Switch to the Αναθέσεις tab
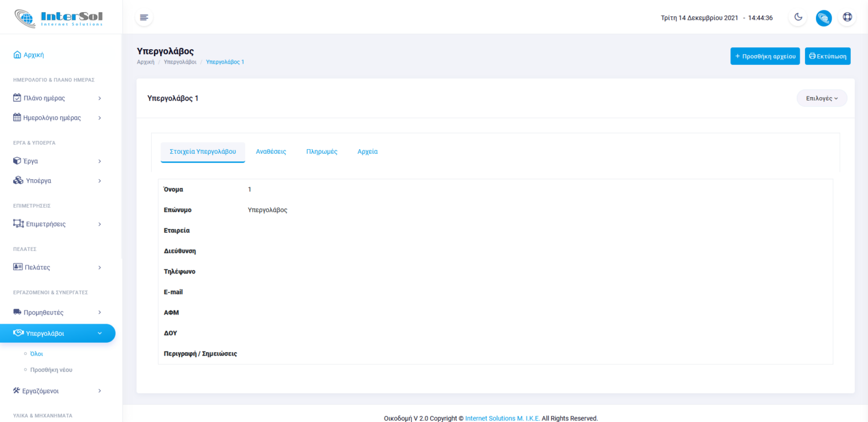This screenshot has height=422, width=868. pyautogui.click(x=271, y=151)
